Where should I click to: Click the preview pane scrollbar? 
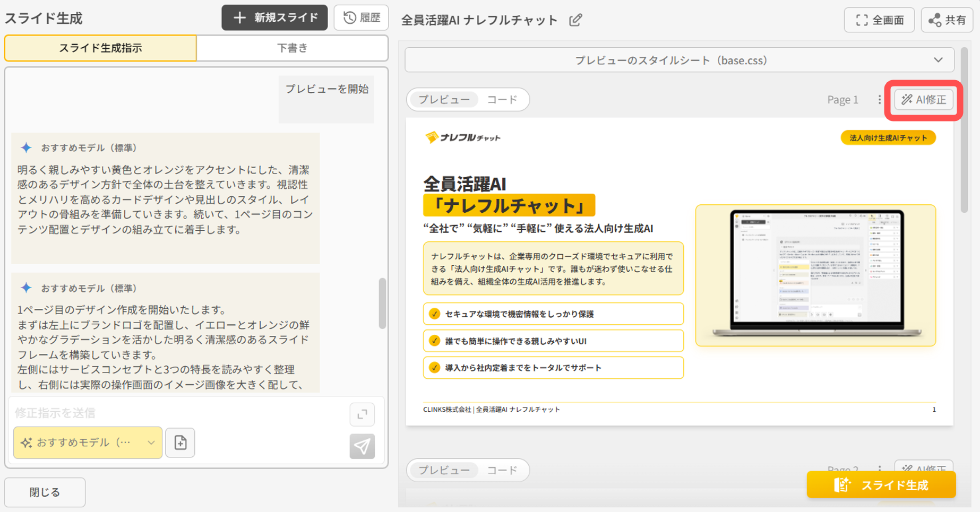tap(964, 130)
